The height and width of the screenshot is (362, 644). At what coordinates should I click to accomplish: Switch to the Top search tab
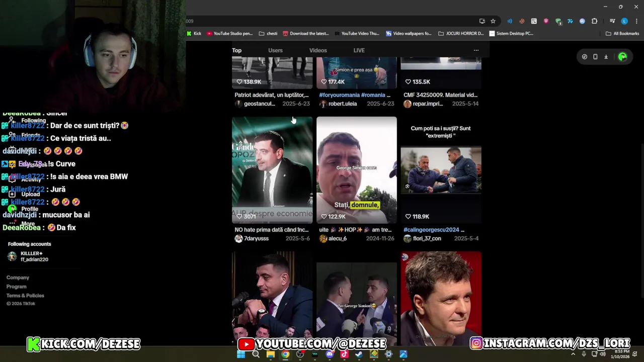click(236, 50)
